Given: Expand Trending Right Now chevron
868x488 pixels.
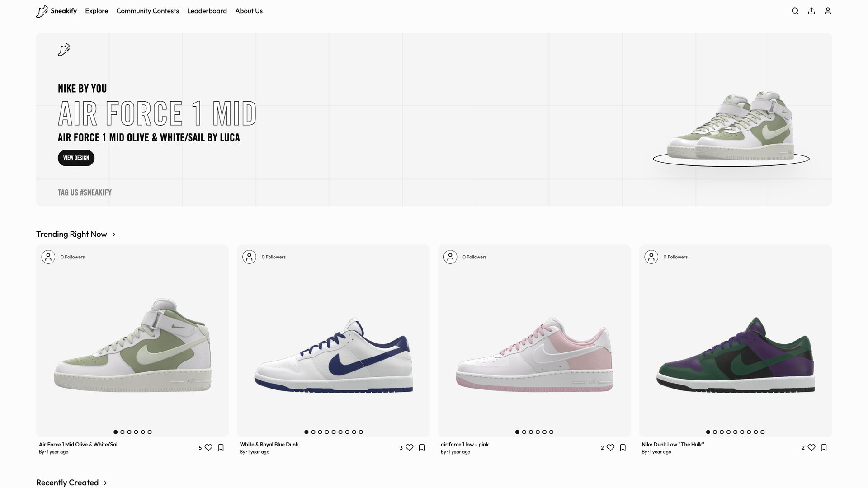Looking at the screenshot, I should tap(114, 235).
